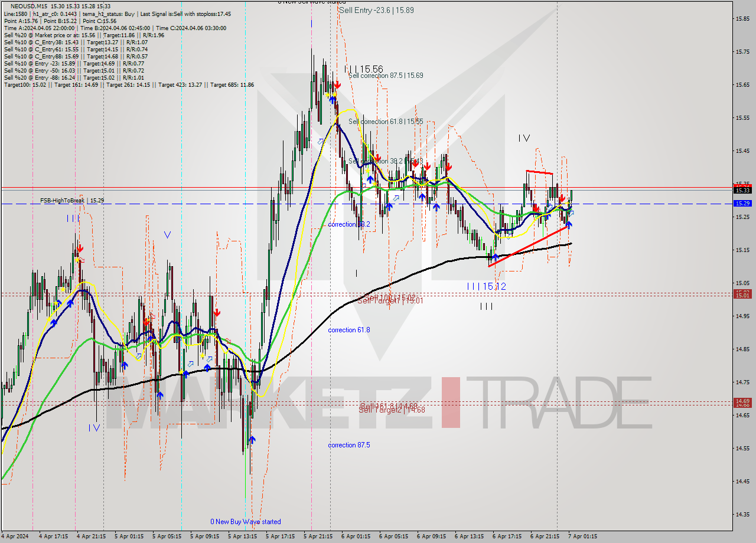Click the 'correction 87.5' blue label
The width and height of the screenshot is (756, 543).
(349, 445)
